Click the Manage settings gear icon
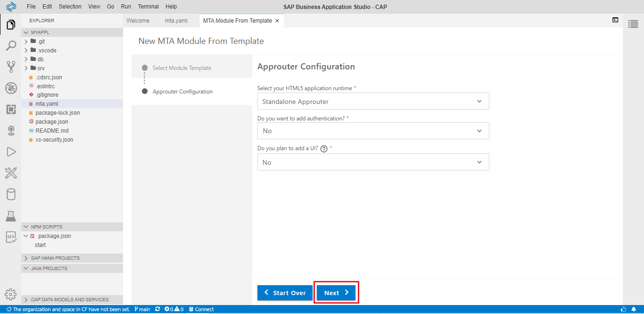The image size is (644, 314). (x=10, y=294)
